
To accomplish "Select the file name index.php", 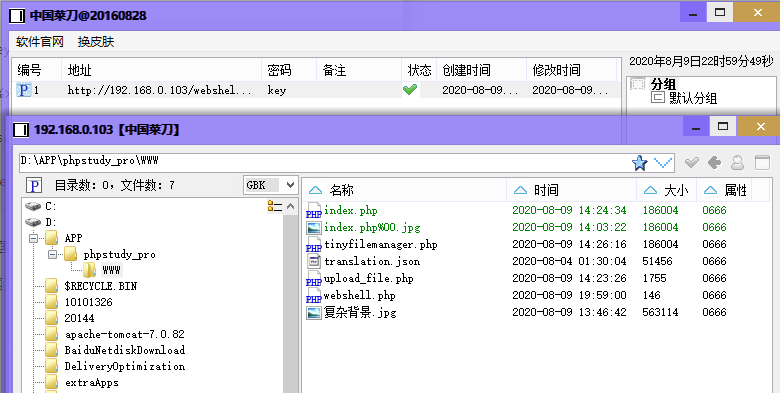I will pyautogui.click(x=351, y=210).
